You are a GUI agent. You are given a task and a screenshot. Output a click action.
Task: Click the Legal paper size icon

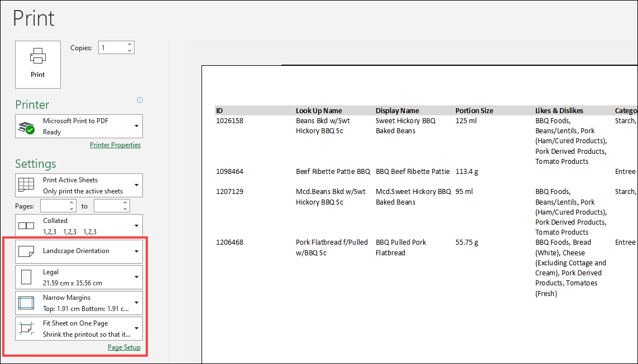(26, 277)
